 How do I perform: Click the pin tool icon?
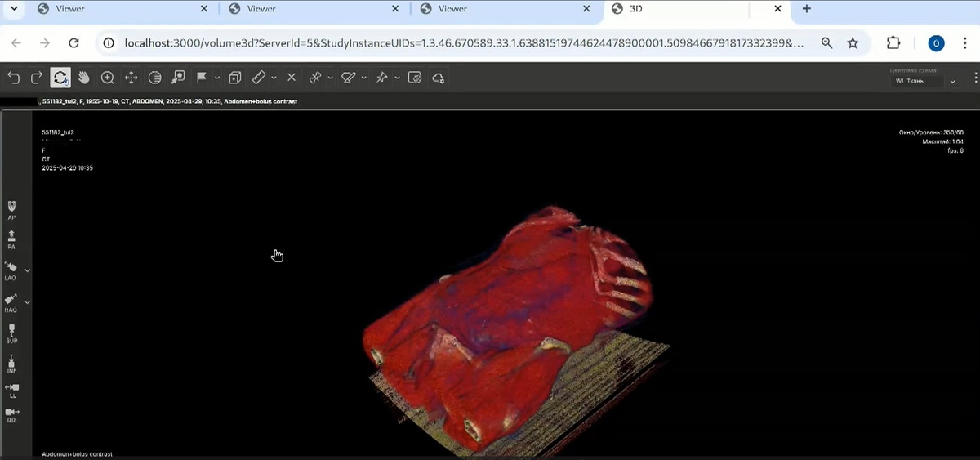pos(381,78)
